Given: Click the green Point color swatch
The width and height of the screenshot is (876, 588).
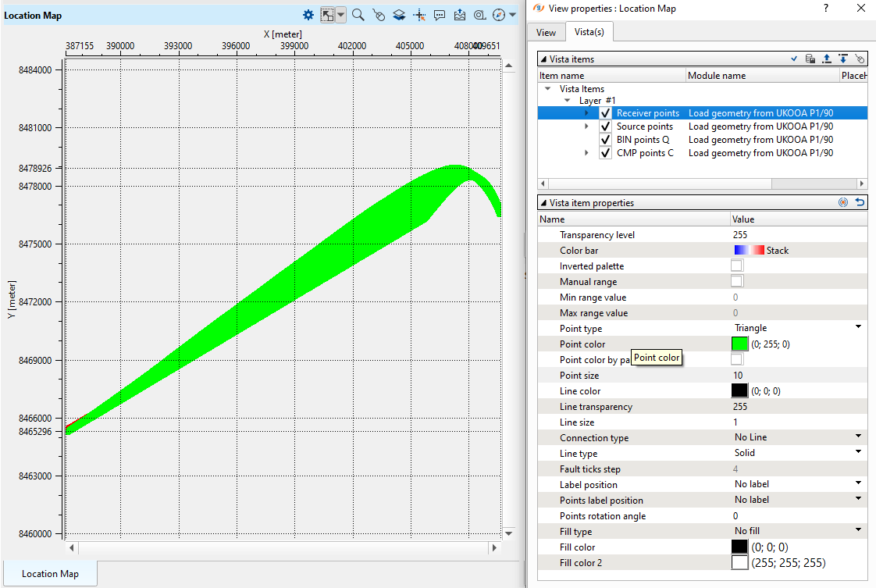Looking at the screenshot, I should coord(739,344).
